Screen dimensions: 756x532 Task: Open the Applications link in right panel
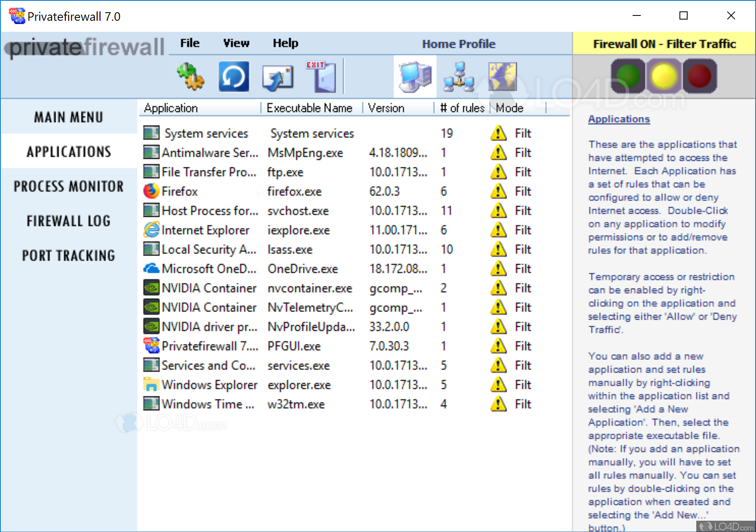(619, 119)
